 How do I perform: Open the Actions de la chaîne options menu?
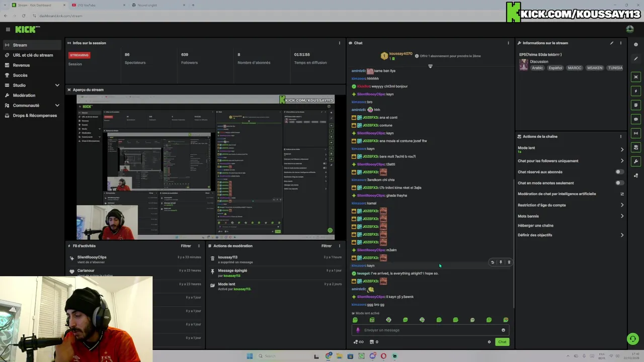coord(620,137)
